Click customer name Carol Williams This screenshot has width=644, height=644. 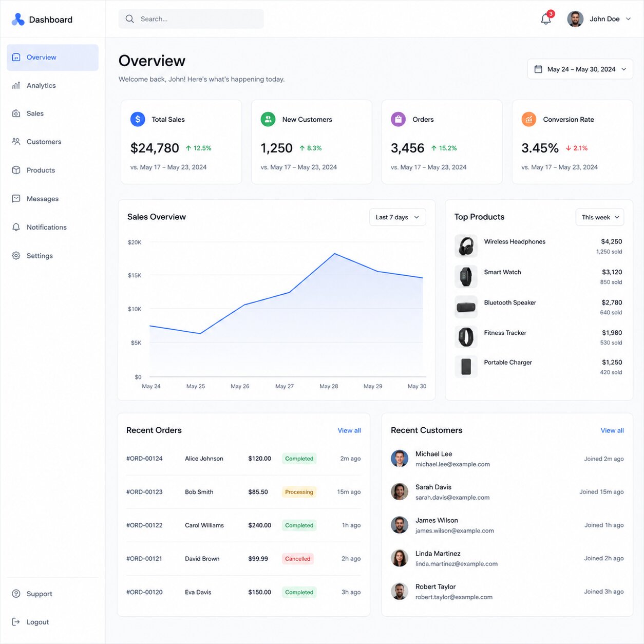click(204, 525)
